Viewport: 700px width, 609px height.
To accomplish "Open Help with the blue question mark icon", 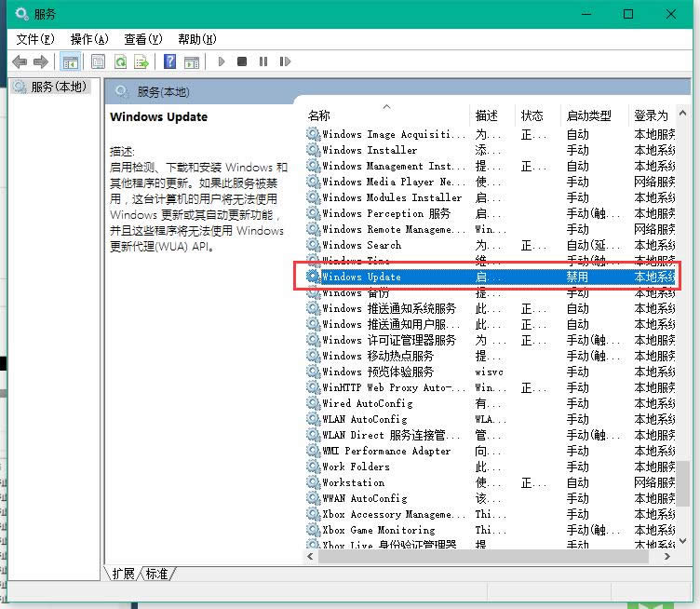I will pyautogui.click(x=170, y=62).
